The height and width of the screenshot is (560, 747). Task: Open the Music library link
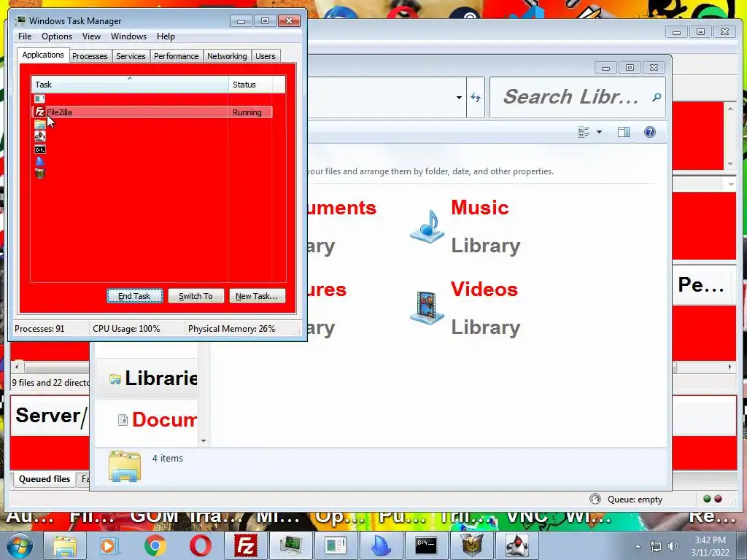[x=480, y=208]
